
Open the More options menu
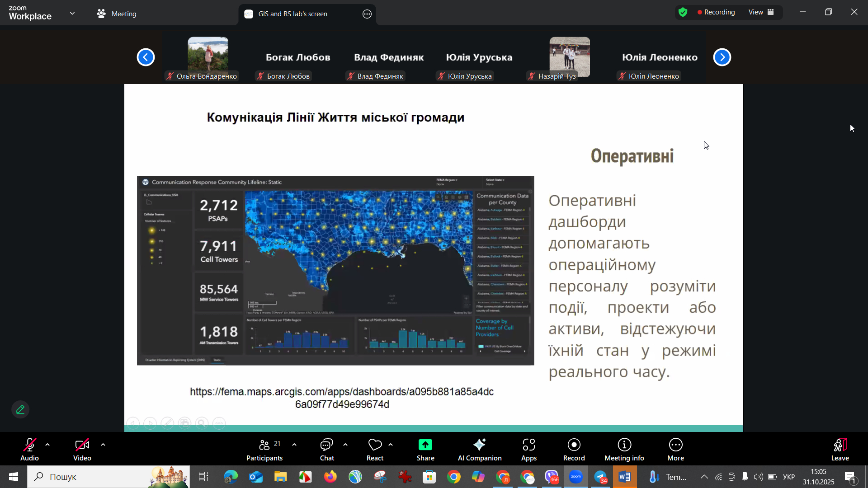pyautogui.click(x=675, y=449)
